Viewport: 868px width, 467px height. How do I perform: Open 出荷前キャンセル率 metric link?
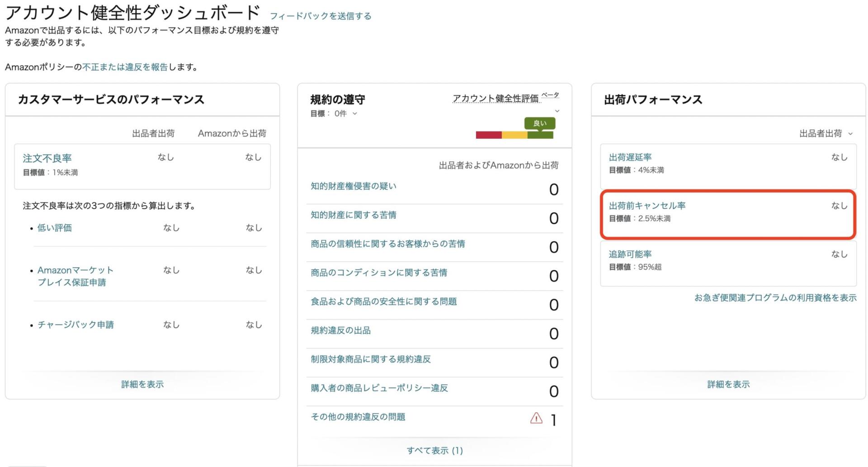[647, 206]
